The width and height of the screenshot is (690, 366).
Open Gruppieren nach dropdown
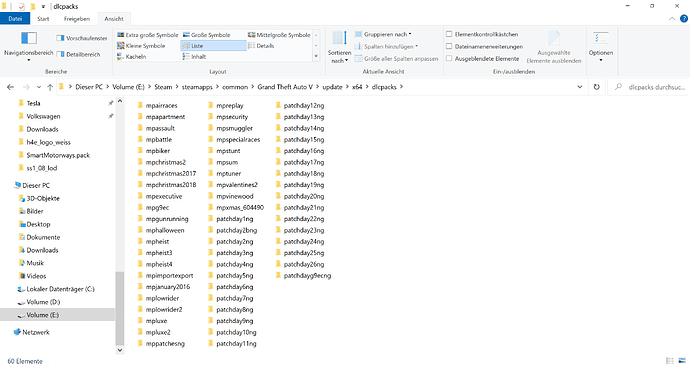click(383, 34)
